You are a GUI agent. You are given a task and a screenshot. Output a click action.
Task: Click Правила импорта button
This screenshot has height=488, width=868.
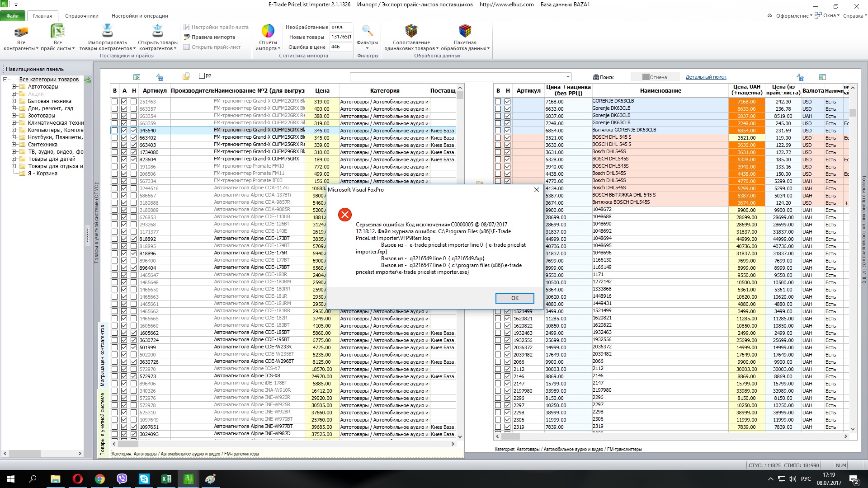(209, 37)
